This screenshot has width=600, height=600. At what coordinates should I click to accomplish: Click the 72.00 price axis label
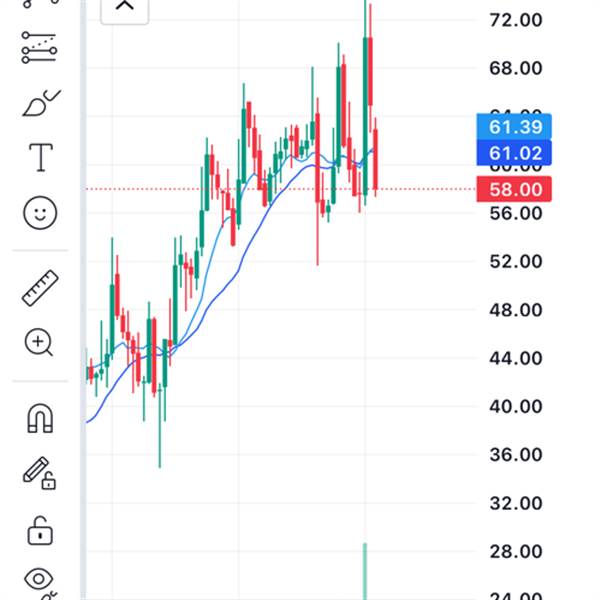point(515,20)
